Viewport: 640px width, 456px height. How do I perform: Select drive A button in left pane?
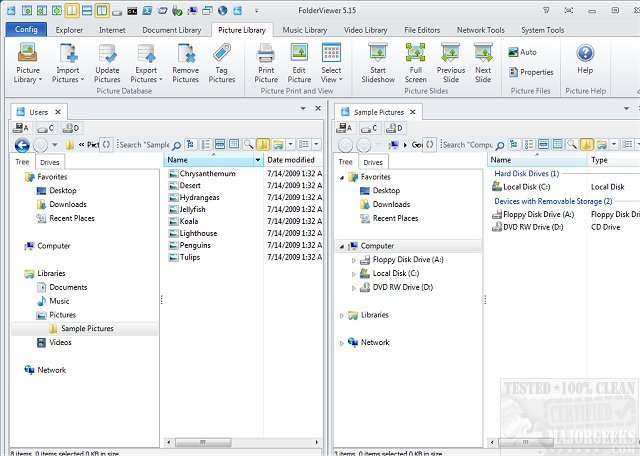point(21,128)
